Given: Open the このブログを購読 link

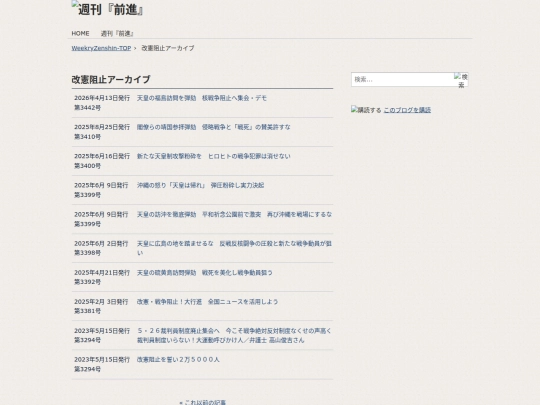Looking at the screenshot, I should pyautogui.click(x=407, y=110).
